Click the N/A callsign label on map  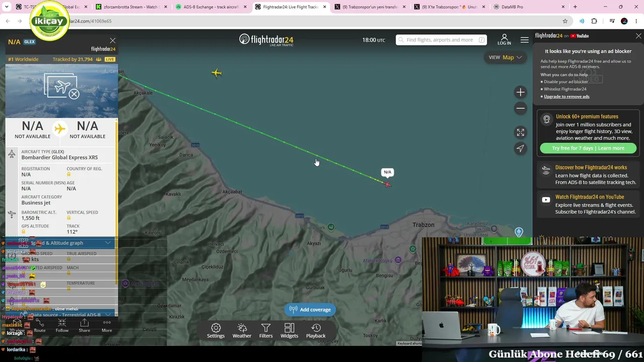point(387,172)
